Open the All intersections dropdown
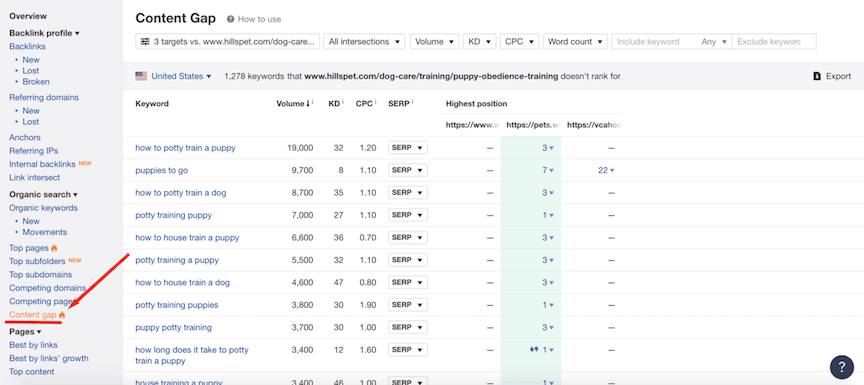Viewport: 864px width, 385px height. click(x=364, y=42)
